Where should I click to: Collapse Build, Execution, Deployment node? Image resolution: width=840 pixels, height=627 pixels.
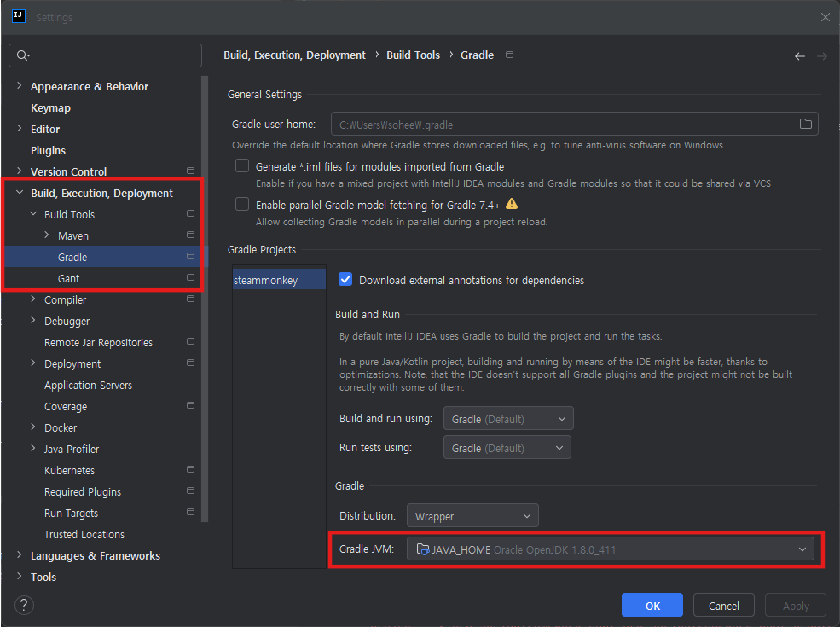tap(20, 192)
